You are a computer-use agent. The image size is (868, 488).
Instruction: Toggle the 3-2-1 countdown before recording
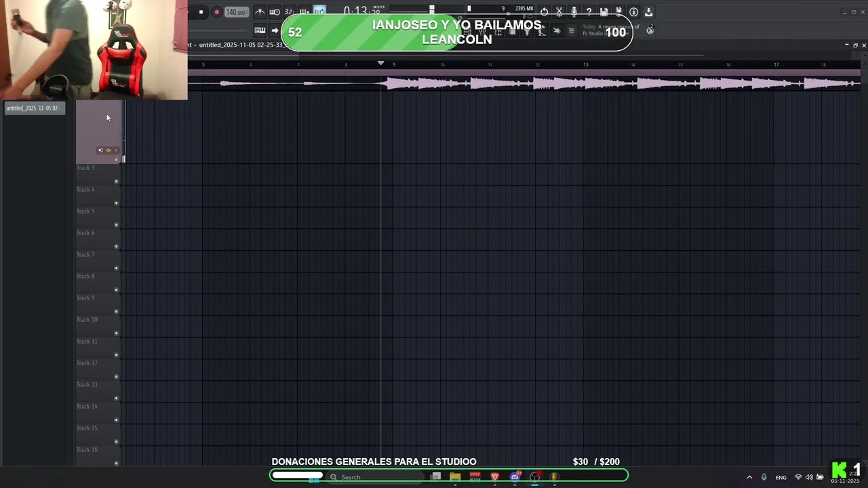pyautogui.click(x=290, y=12)
